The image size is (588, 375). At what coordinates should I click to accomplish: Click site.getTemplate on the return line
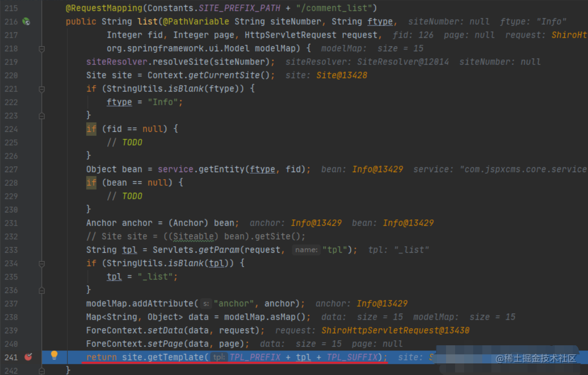pos(163,357)
